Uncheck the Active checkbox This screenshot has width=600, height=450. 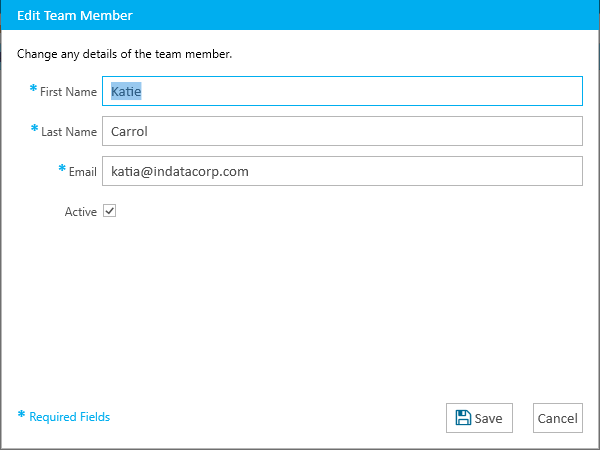(x=109, y=211)
